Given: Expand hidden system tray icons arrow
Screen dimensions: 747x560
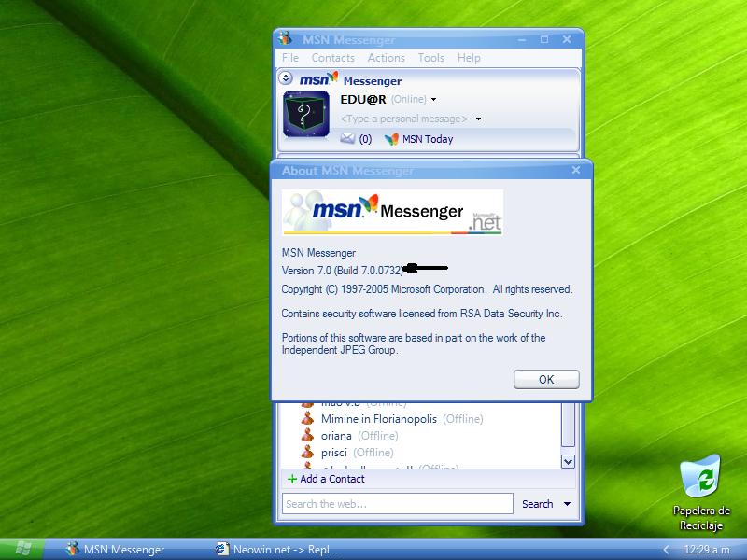Looking at the screenshot, I should click(667, 550).
